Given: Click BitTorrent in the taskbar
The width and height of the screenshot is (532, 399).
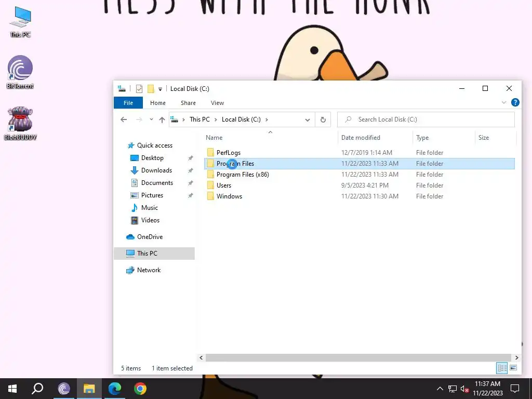Looking at the screenshot, I should [x=64, y=389].
